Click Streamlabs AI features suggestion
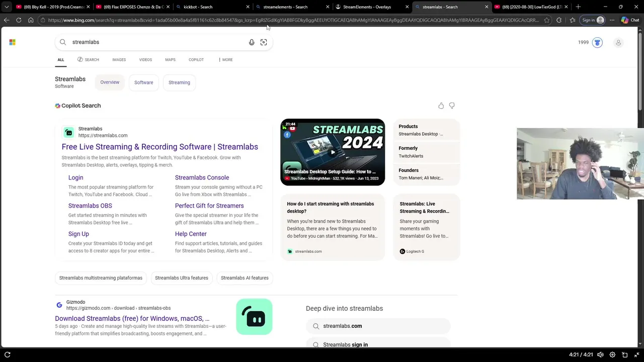Screen dimensions: 644x362 pyautogui.click(x=245, y=278)
